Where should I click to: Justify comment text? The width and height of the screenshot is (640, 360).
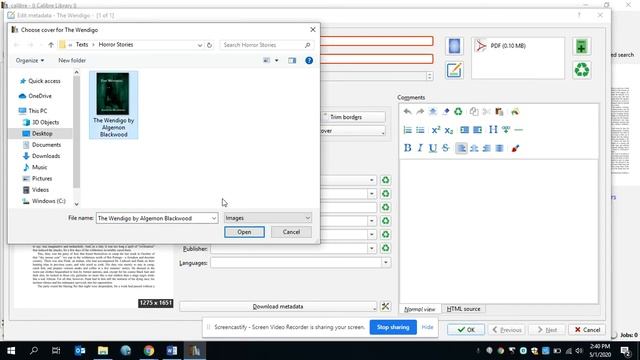(x=499, y=148)
